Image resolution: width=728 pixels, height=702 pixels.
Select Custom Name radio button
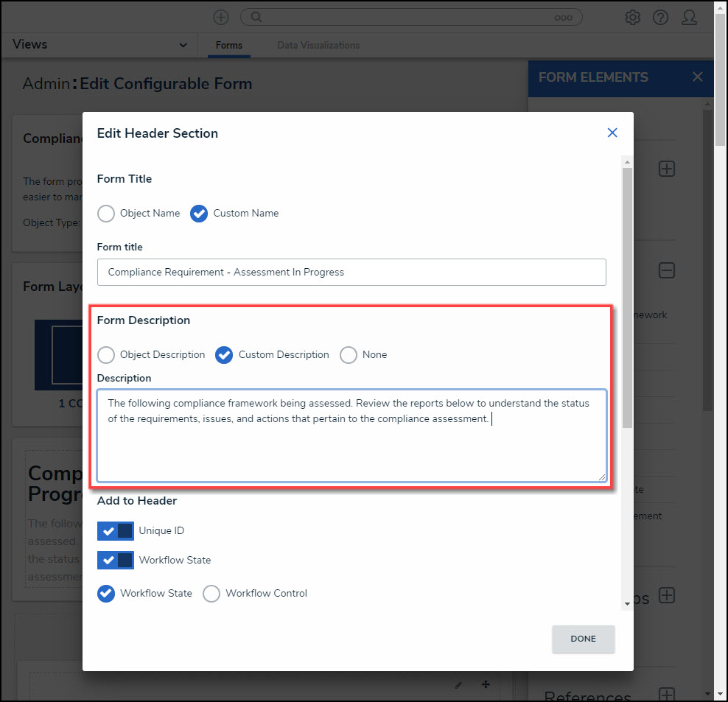coord(199,214)
